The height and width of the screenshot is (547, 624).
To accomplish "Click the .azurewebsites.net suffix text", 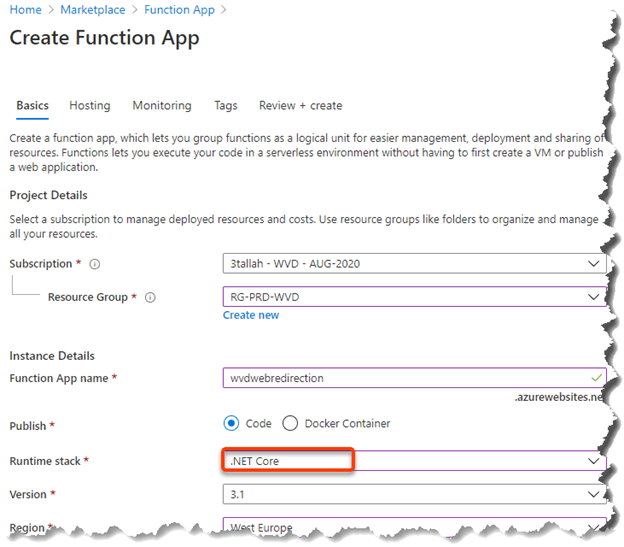I will 558,397.
